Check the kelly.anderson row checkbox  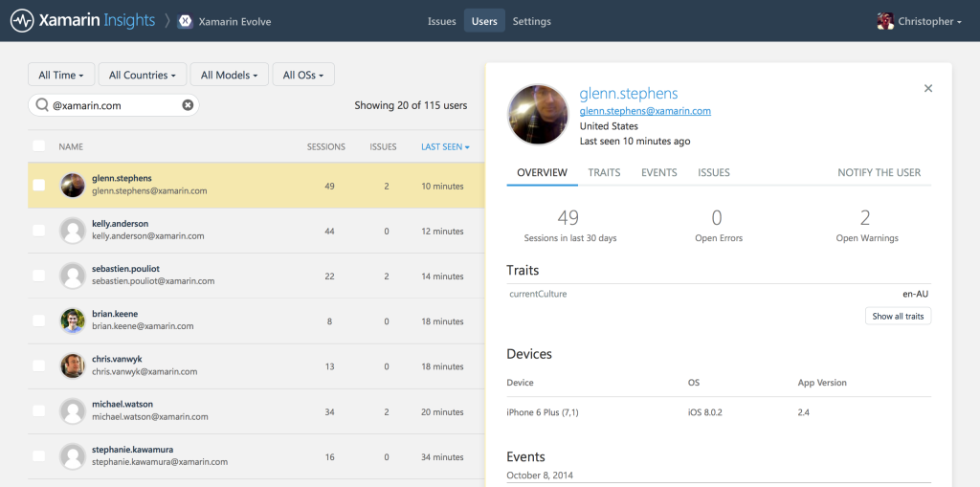click(38, 230)
